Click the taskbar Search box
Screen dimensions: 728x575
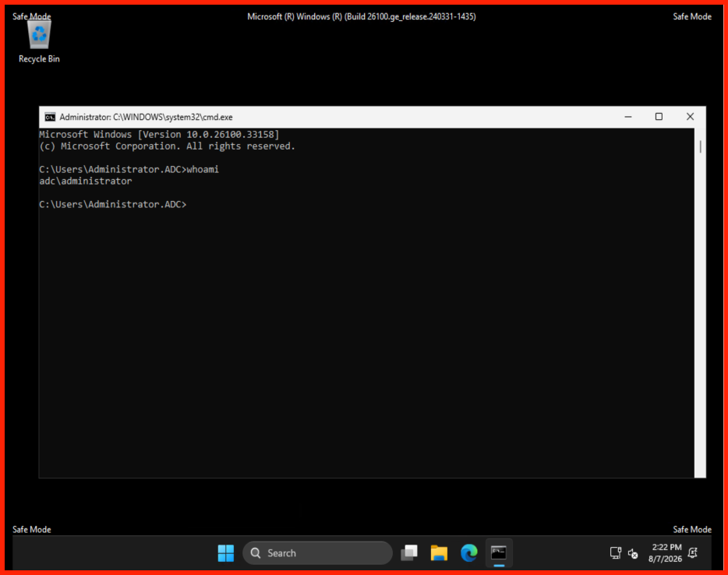point(317,552)
